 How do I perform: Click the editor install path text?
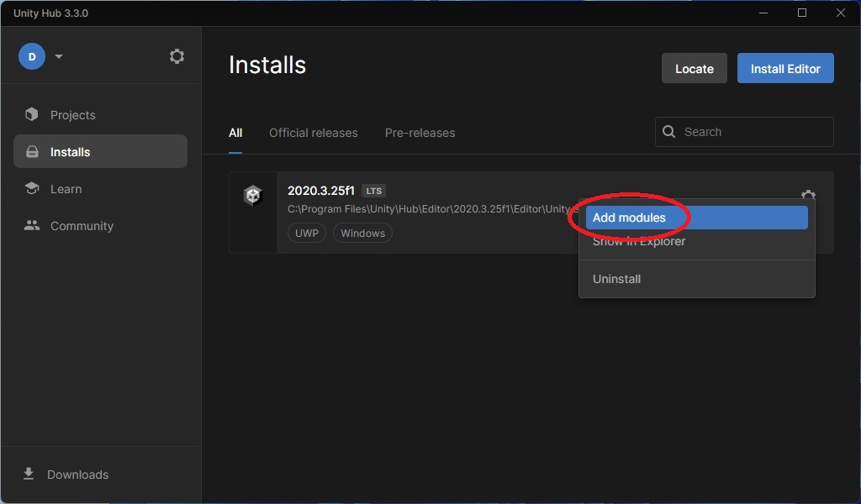point(433,209)
